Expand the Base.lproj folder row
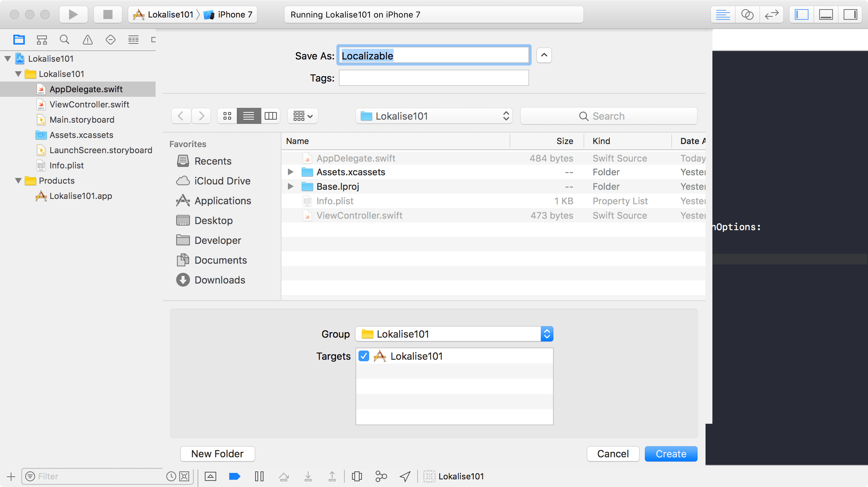The image size is (868, 487). (x=291, y=186)
